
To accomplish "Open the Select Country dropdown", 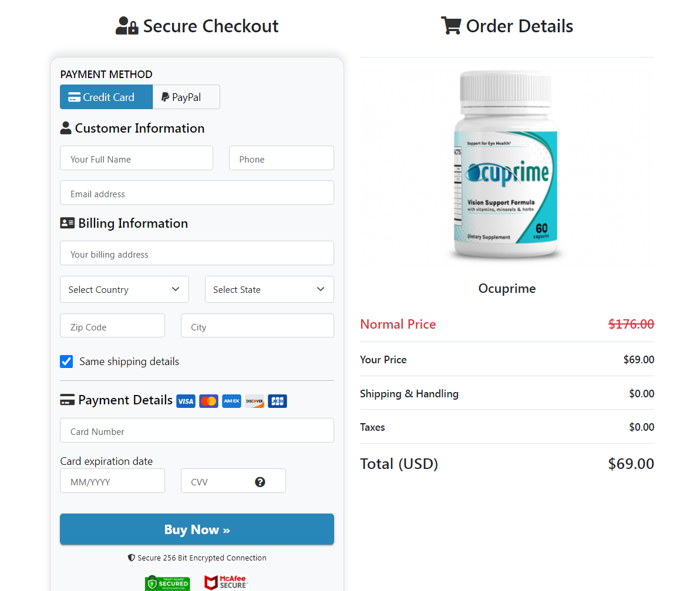I will coord(124,289).
